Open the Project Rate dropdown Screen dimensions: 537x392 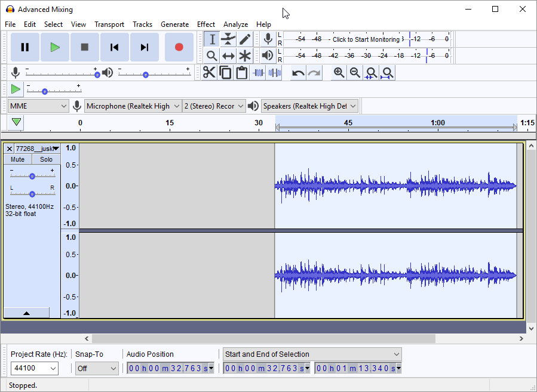(x=53, y=368)
